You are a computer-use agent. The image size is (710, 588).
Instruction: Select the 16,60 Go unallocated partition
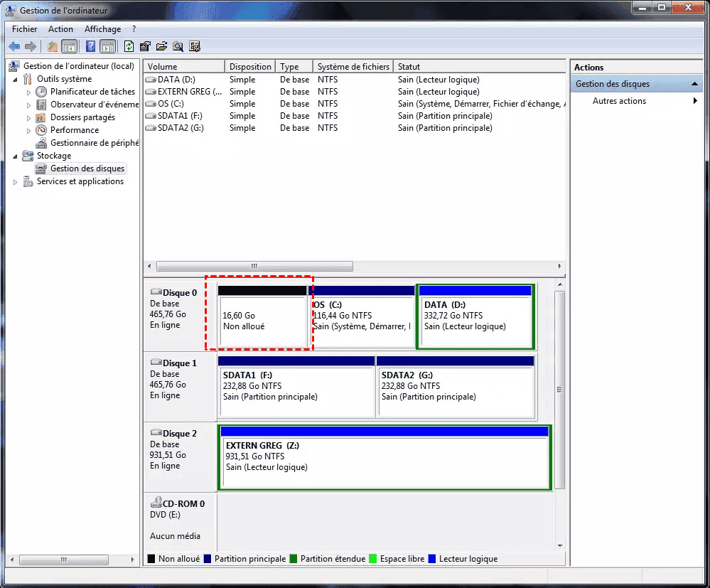[x=262, y=321]
